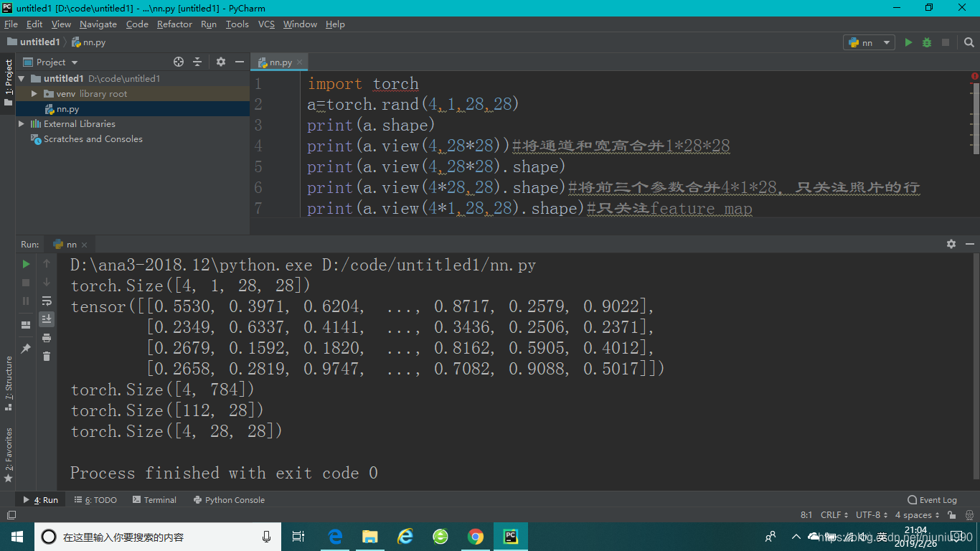Click the Print icon in the Run panel
The width and height of the screenshot is (980, 551).
point(47,338)
